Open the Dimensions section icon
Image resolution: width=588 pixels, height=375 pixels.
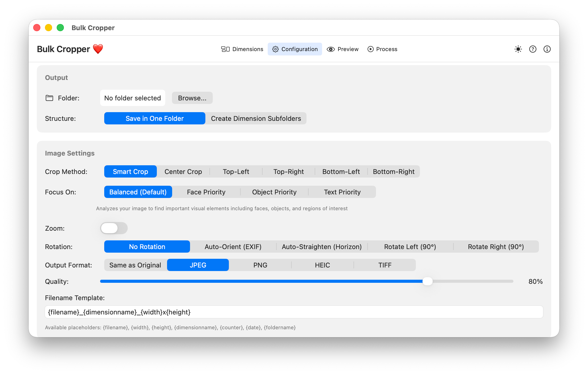pyautogui.click(x=225, y=49)
